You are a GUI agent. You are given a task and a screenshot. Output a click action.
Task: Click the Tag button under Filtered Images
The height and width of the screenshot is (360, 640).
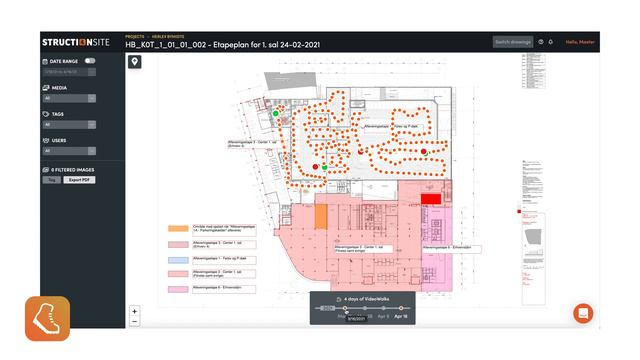(x=52, y=180)
